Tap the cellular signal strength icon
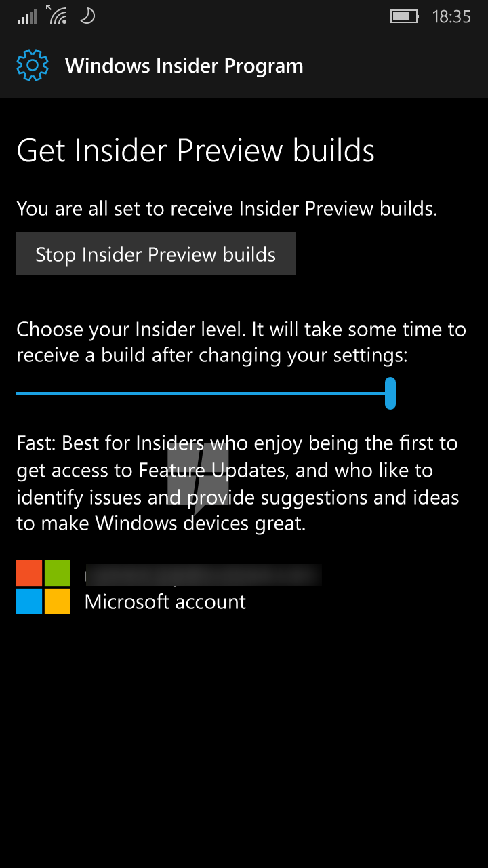 pos(28,17)
